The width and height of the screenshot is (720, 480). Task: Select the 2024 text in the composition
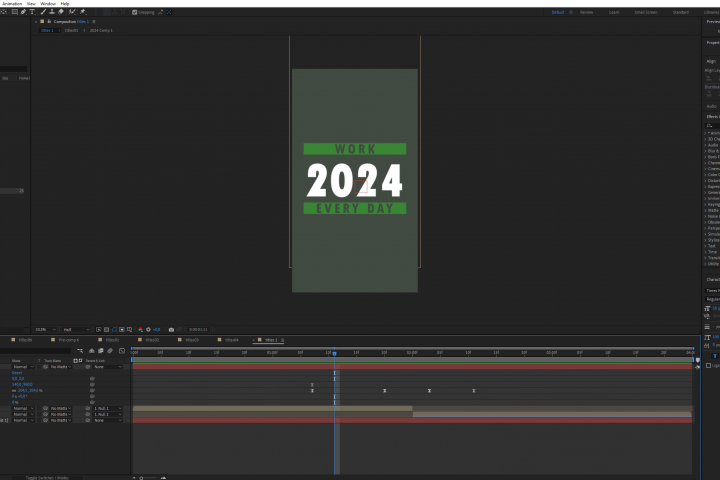[x=354, y=180]
